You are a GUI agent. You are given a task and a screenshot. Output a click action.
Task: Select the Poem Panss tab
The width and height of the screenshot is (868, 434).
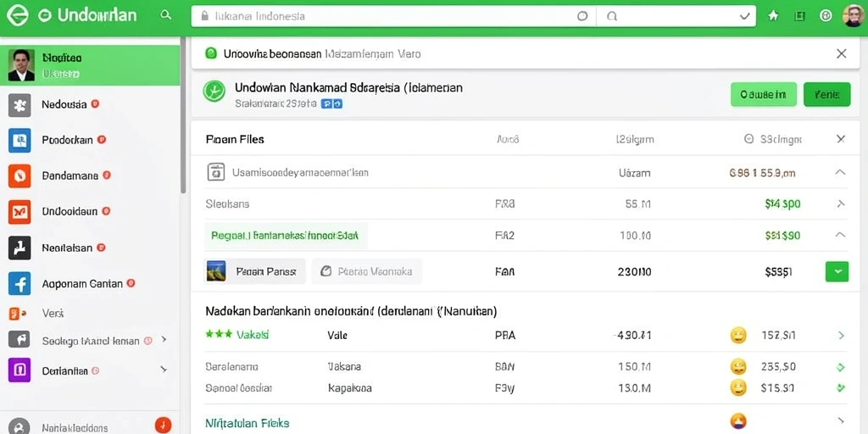pyautogui.click(x=254, y=271)
